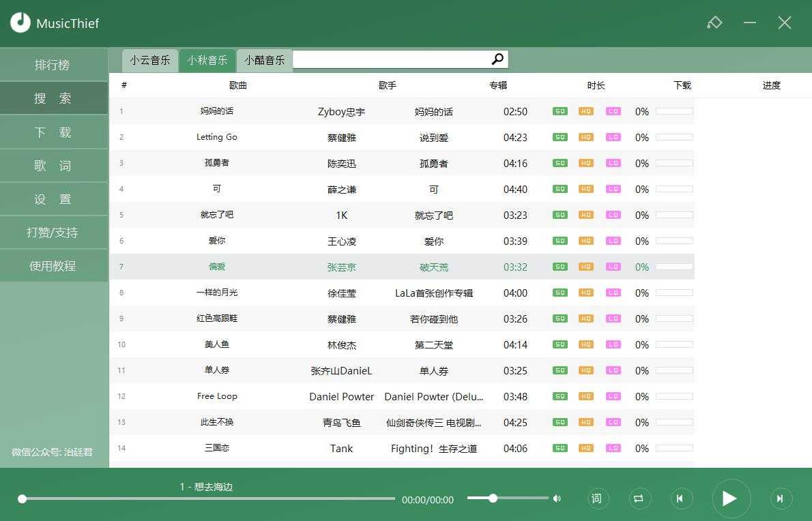Click inside the song search field

390,59
